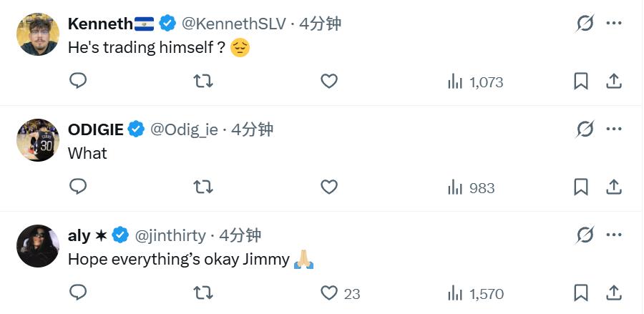Open more options for aly's tweet

(x=614, y=235)
